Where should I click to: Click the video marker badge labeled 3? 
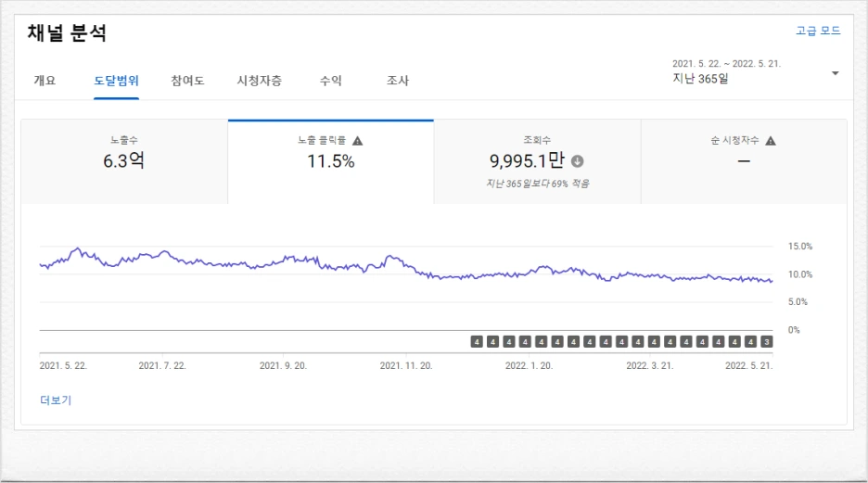tap(767, 342)
